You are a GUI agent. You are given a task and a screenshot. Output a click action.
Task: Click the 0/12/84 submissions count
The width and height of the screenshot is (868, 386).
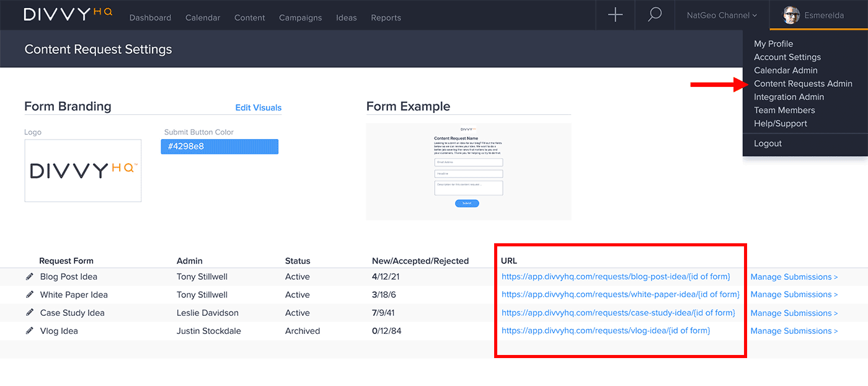tap(387, 331)
